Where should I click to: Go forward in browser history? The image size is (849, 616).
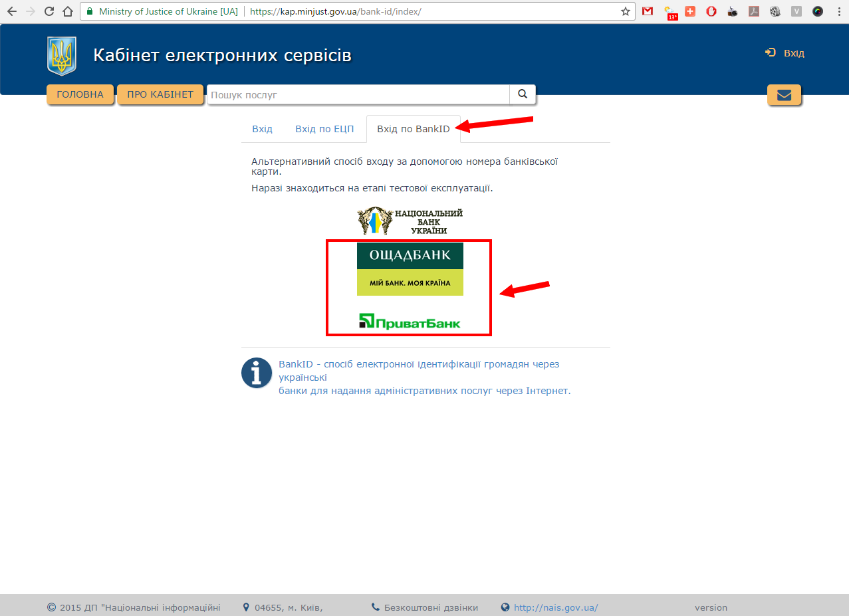tap(31, 11)
